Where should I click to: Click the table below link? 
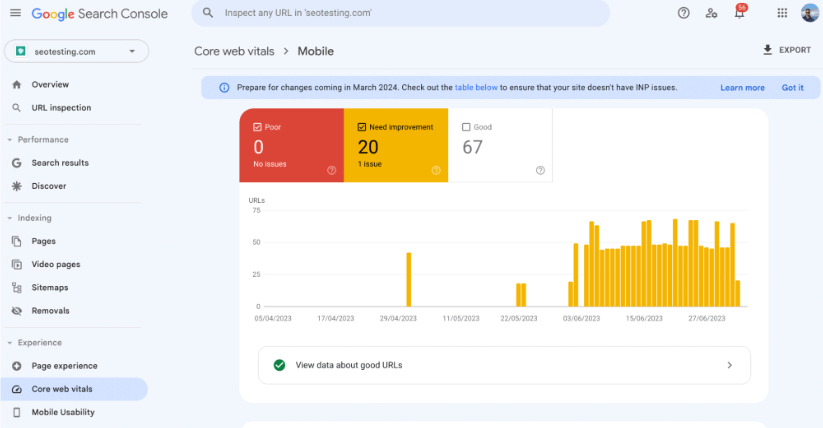click(x=476, y=88)
